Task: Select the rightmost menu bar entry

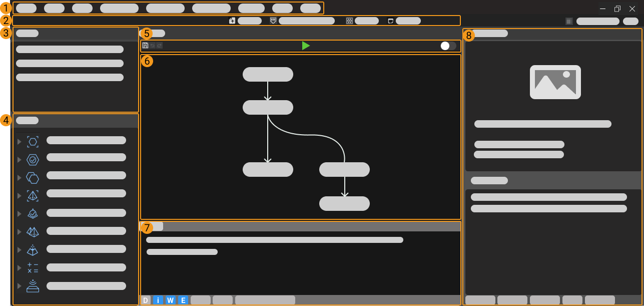Action: click(311, 8)
